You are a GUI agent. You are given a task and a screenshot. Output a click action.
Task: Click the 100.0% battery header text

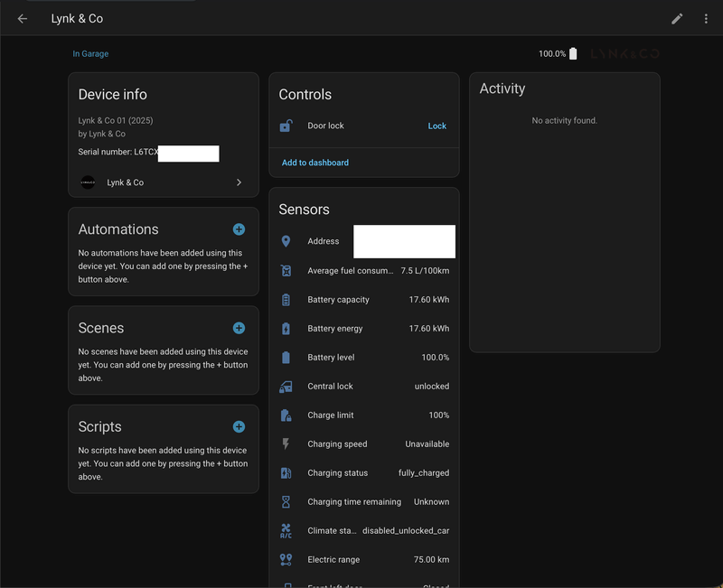point(552,54)
